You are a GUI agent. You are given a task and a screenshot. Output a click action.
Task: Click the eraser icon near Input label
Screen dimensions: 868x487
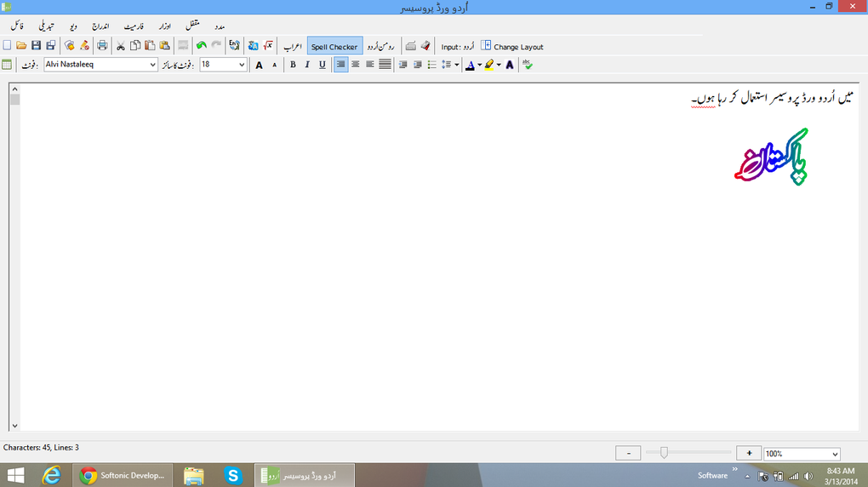[425, 46]
